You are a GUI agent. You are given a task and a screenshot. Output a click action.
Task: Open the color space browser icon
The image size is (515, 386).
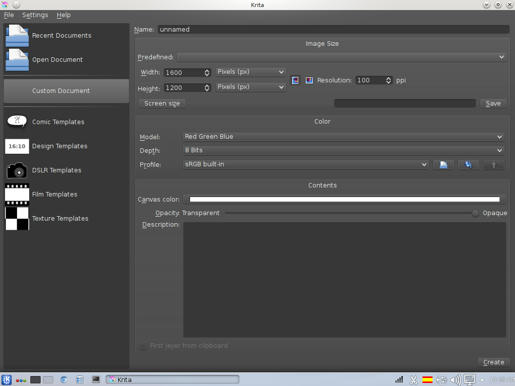coord(468,164)
